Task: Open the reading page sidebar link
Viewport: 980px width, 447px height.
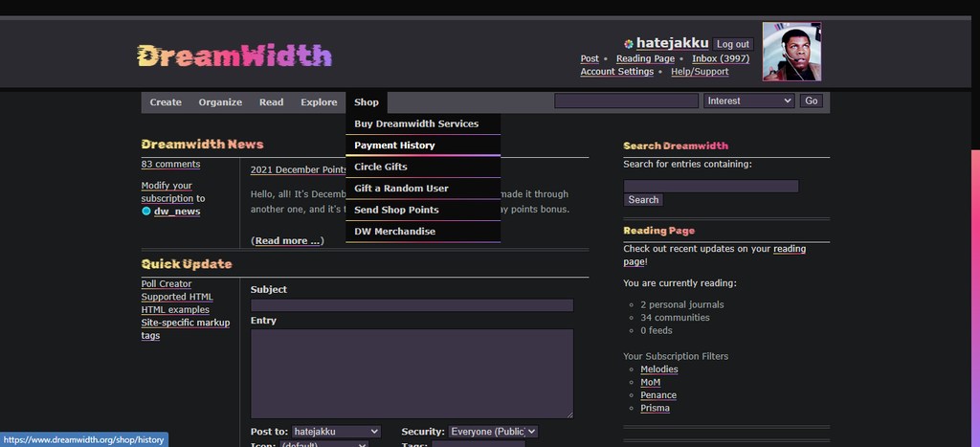Action: 714,255
